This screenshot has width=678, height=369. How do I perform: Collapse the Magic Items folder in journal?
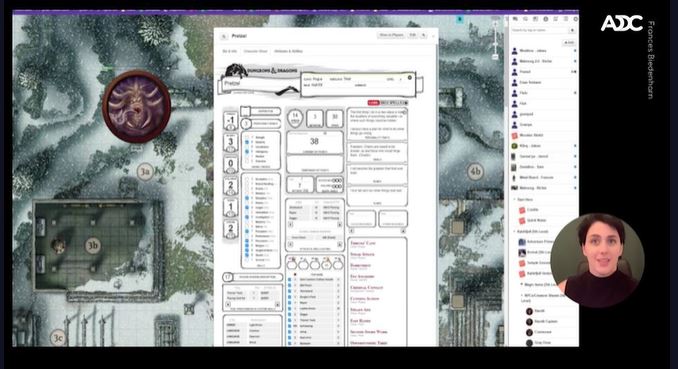(x=522, y=284)
